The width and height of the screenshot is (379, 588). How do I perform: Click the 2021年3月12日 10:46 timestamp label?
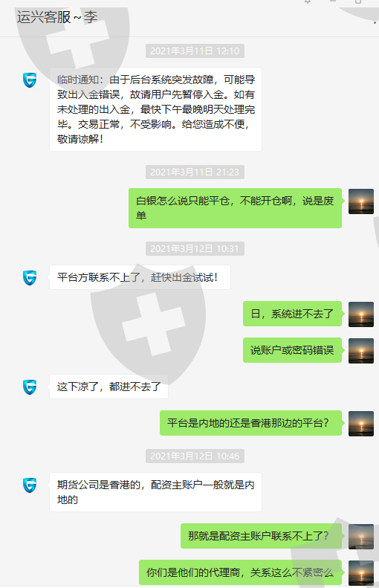click(195, 456)
